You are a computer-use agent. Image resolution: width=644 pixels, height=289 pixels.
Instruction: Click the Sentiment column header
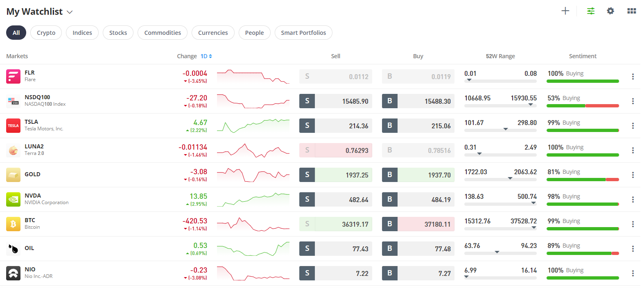(583, 56)
